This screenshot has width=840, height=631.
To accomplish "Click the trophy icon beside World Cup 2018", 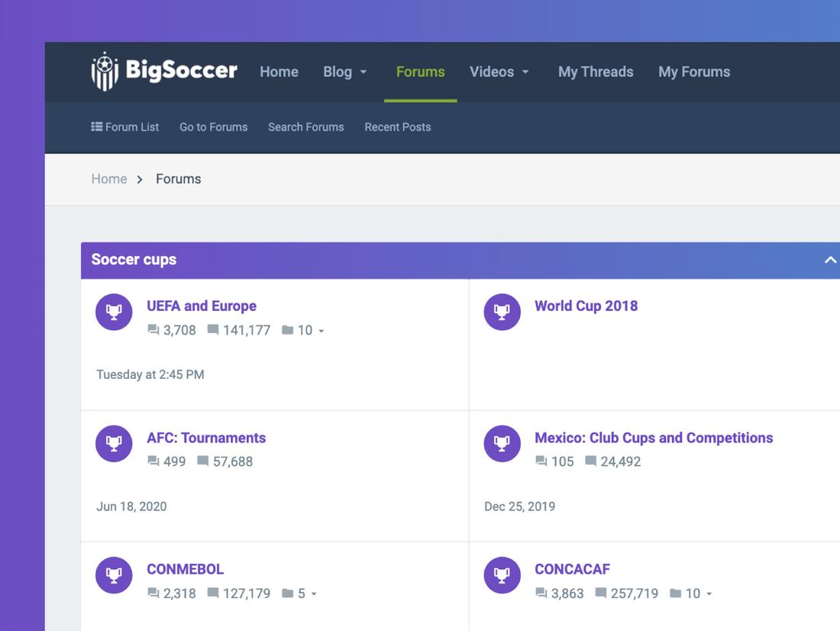I will (502, 311).
